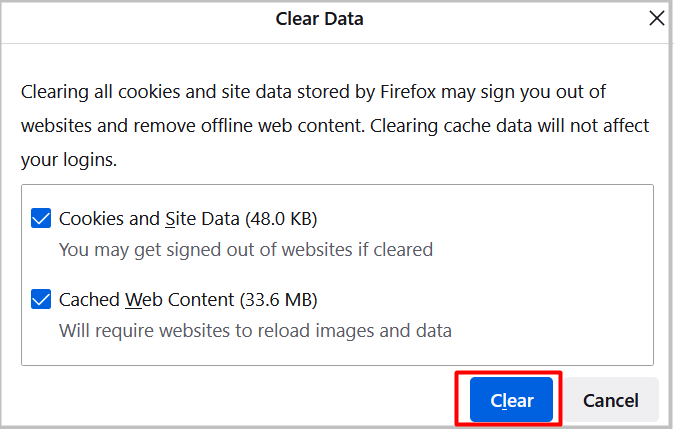Click the "(48.0 KB)" cookies size text
Image resolution: width=674 pixels, height=429 pixels.
point(281,218)
